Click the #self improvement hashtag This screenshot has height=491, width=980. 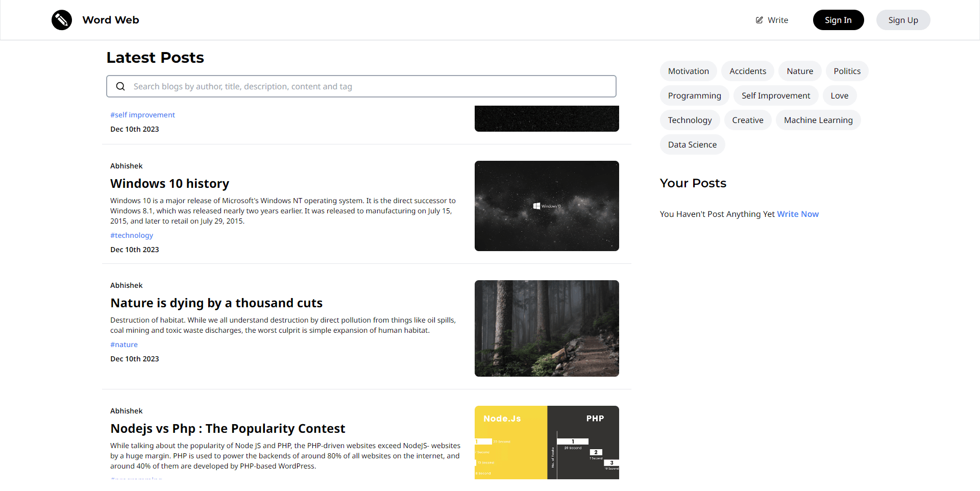(x=142, y=115)
